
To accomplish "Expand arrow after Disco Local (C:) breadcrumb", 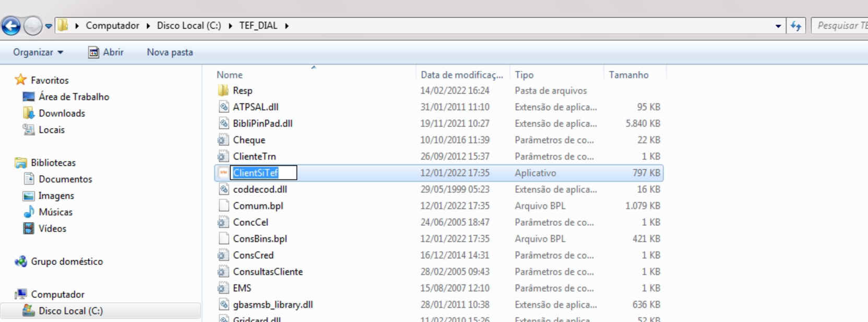I will tap(230, 26).
